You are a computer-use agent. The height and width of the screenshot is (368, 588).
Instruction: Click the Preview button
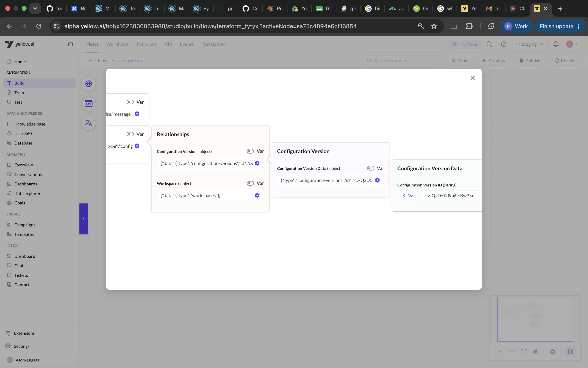pyautogui.click(x=493, y=61)
